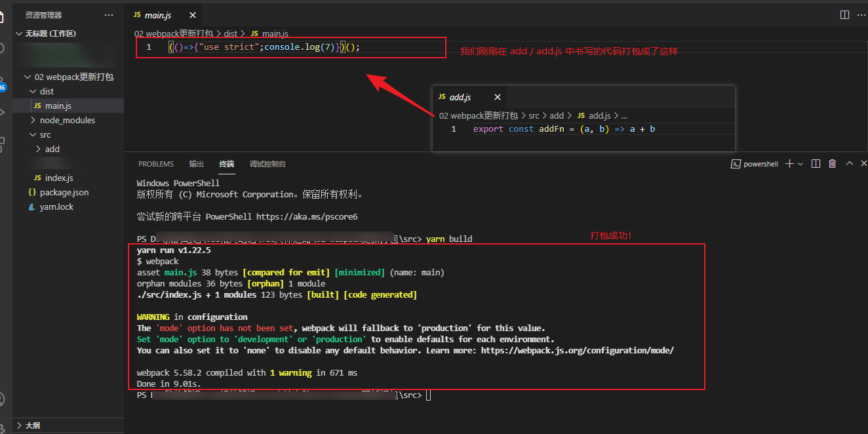
Task: Click the '$ webpack' terminal line
Action: coord(157,261)
